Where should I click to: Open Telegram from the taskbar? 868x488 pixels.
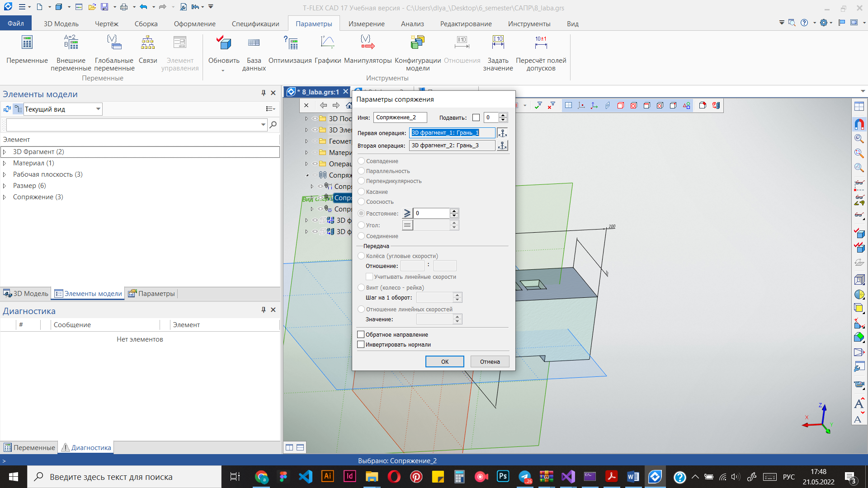pyautogui.click(x=525, y=477)
